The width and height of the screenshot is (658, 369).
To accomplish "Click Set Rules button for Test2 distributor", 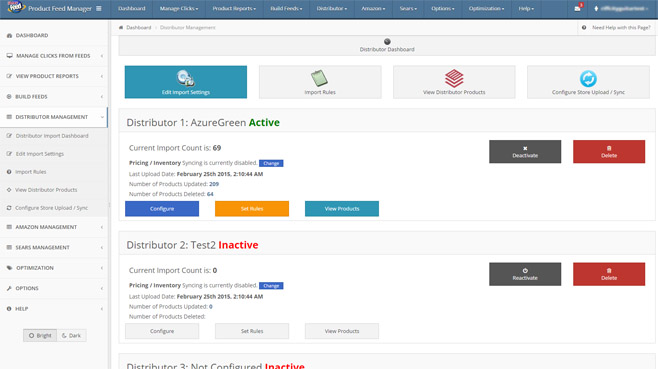I will pyautogui.click(x=252, y=331).
